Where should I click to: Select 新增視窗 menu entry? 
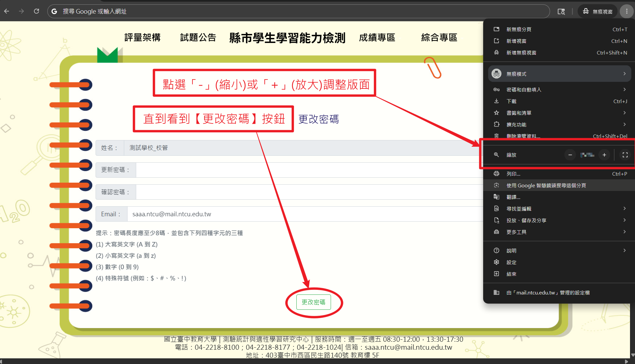pyautogui.click(x=559, y=41)
